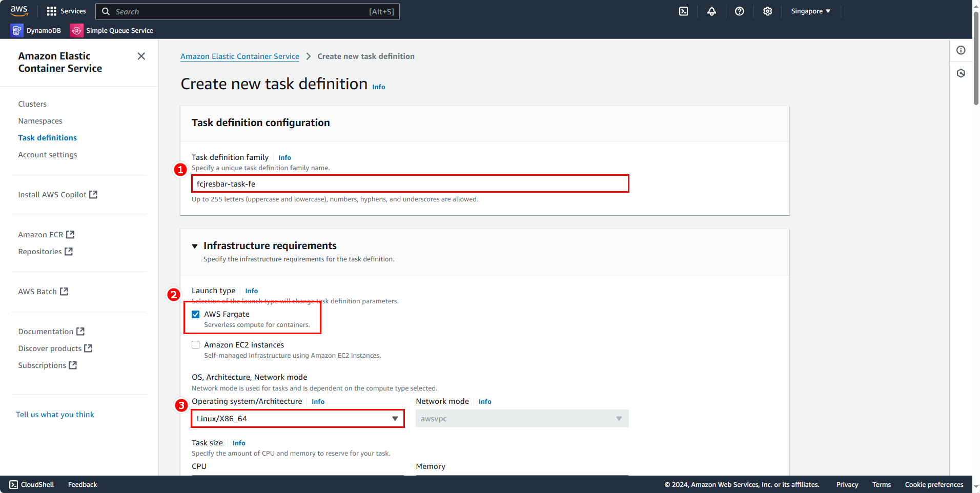Click the search magnifier icon
The width and height of the screenshot is (980, 493).
tap(106, 11)
